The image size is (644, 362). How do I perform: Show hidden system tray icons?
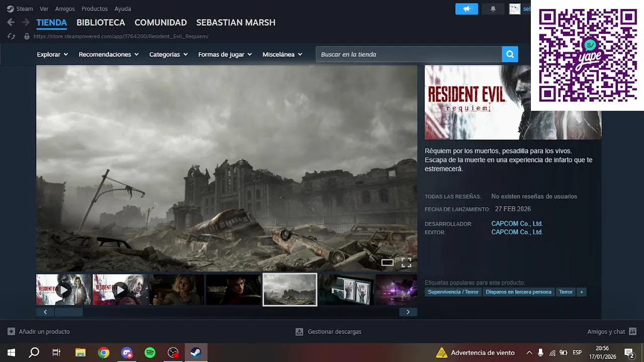point(529,353)
